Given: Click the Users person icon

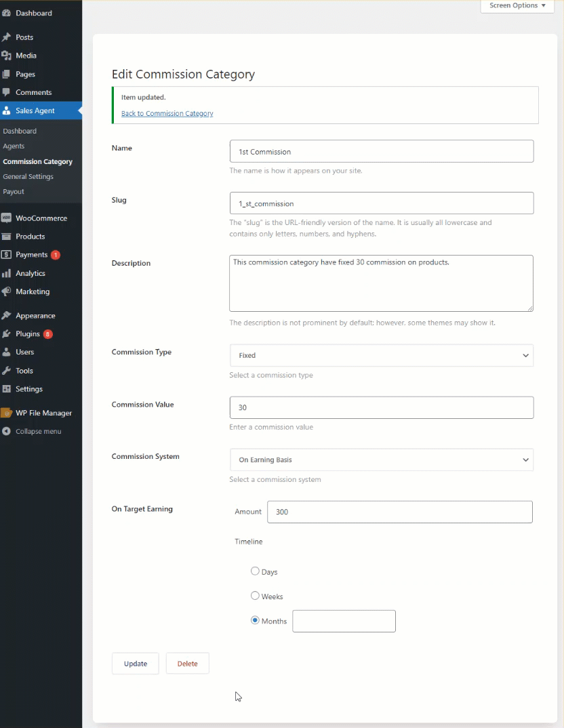Looking at the screenshot, I should [x=6, y=352].
